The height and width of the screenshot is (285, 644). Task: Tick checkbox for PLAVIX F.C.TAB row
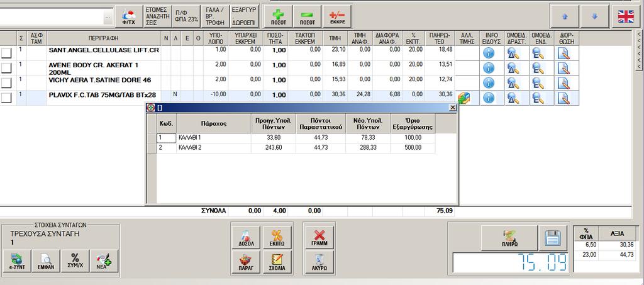coord(6,98)
